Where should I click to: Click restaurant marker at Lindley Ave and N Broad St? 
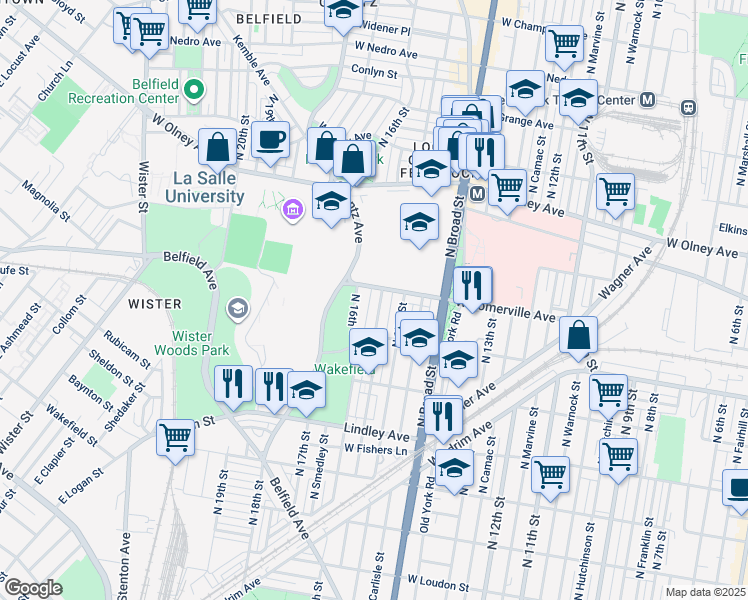click(x=443, y=419)
